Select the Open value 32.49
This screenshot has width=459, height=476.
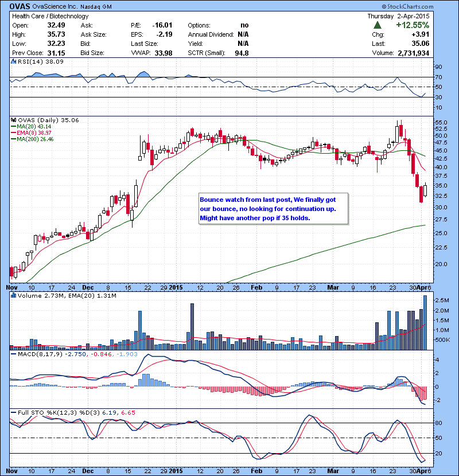56,25
